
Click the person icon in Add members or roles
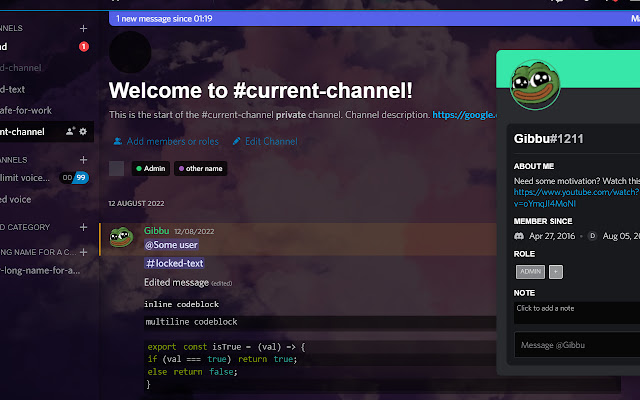coord(118,141)
